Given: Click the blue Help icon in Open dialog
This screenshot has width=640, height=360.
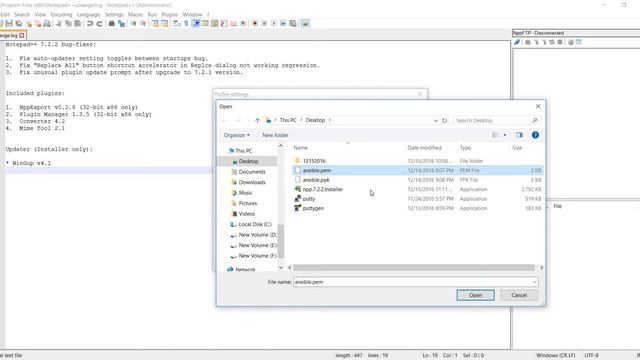Looking at the screenshot, I should point(535,135).
